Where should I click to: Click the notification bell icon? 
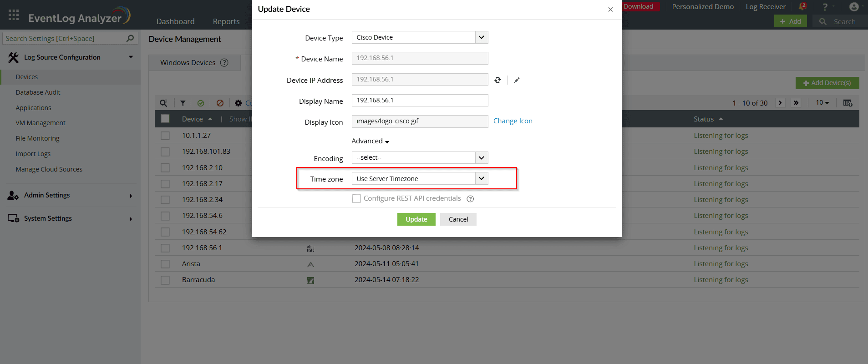coord(802,7)
